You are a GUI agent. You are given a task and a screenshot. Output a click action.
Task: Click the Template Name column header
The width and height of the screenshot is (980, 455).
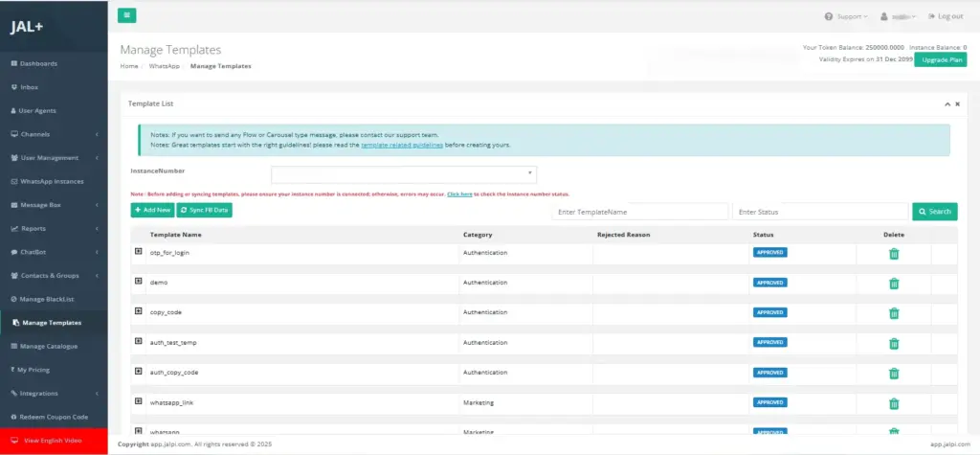[x=176, y=235]
